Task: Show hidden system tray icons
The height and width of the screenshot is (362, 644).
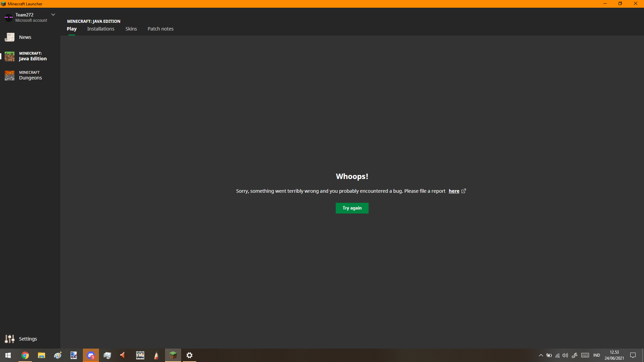Action: click(541, 355)
